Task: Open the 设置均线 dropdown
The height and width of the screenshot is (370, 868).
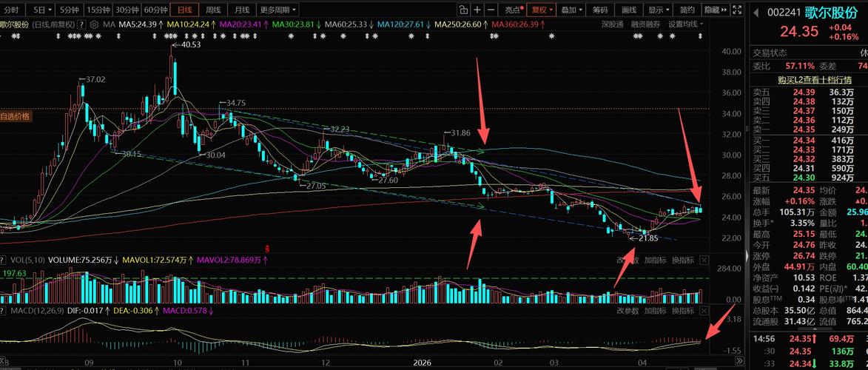Action: [x=686, y=24]
